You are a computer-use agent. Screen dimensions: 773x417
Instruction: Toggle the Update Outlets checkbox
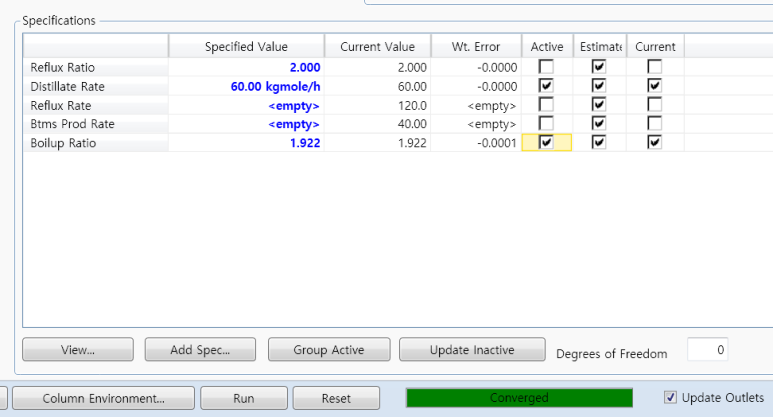pyautogui.click(x=670, y=397)
